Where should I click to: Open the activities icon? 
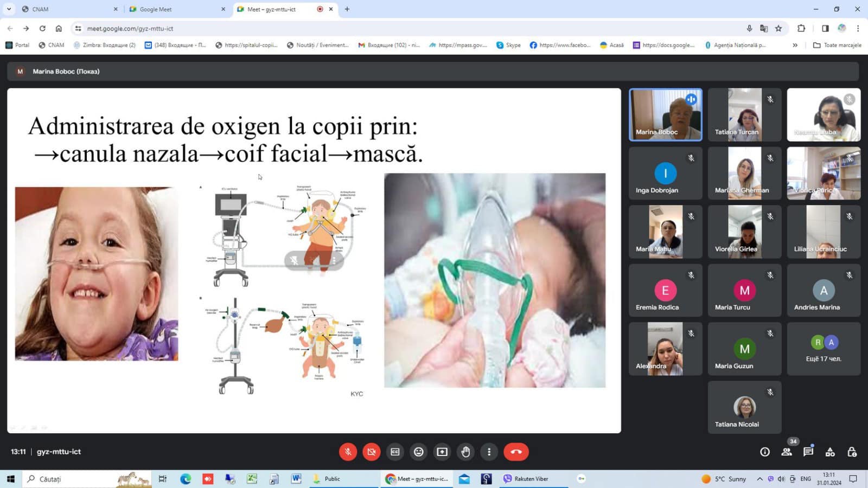[830, 452]
